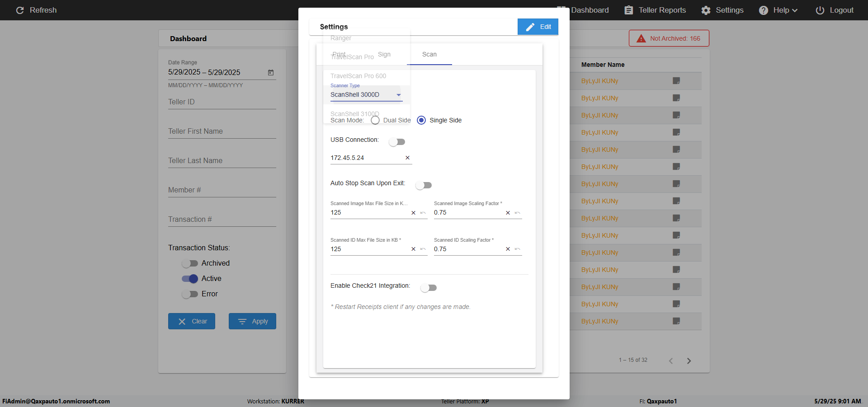Click the "1 – 15 of 32" pagination text
This screenshot has width=868, height=407.
click(633, 360)
